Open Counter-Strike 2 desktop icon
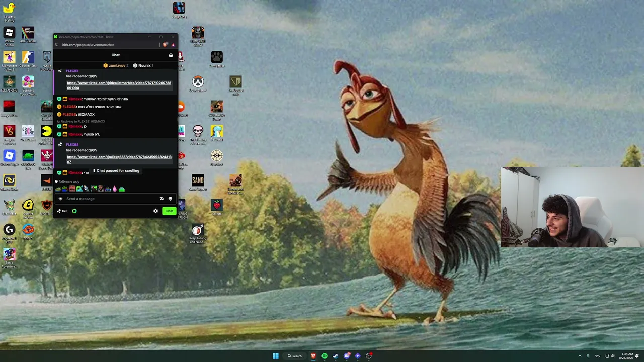The image size is (644, 362). [28, 59]
